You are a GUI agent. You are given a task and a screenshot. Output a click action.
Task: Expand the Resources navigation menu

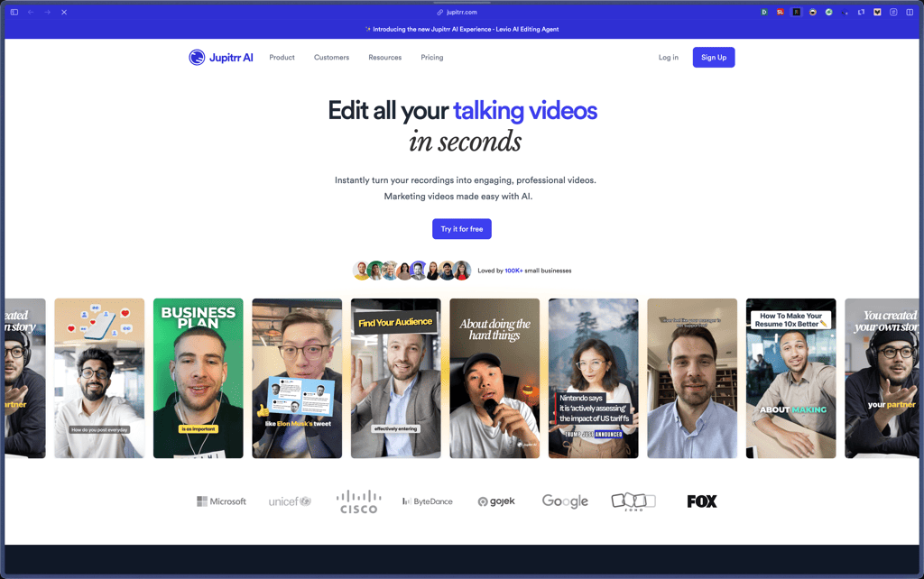click(x=384, y=58)
